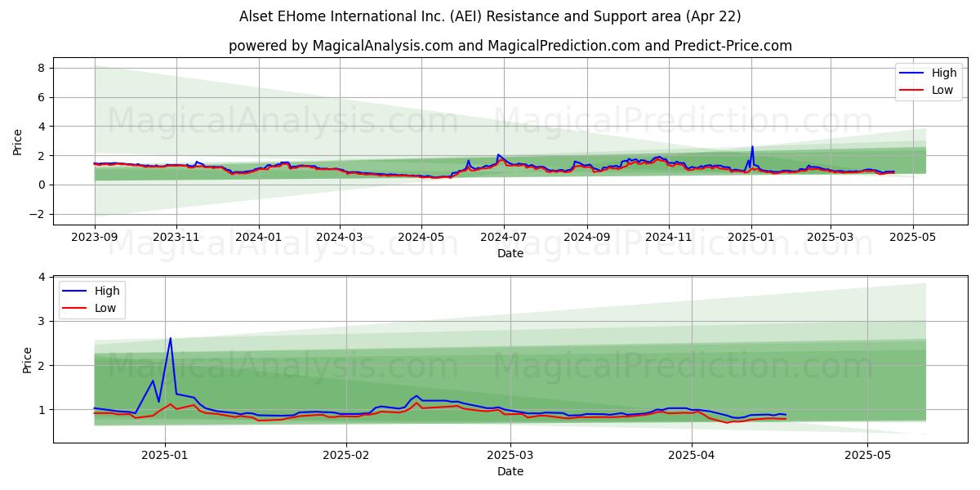Click the lower chart's '2025-05' date tick
980x490 pixels.
(x=867, y=455)
